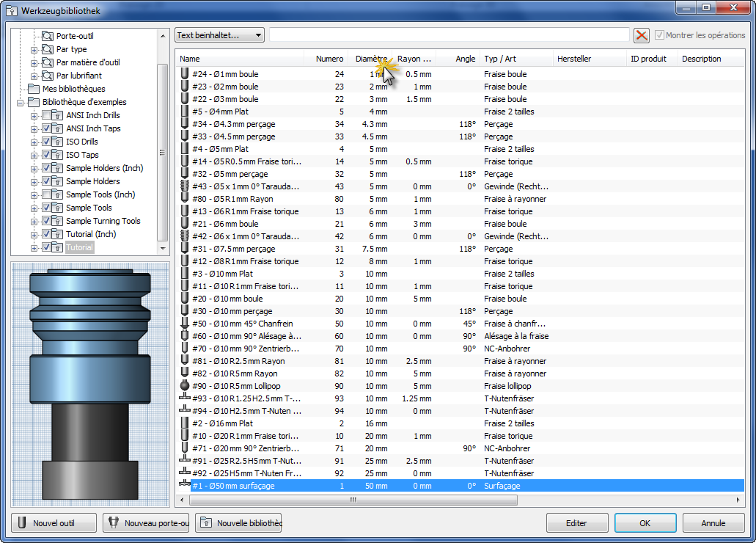
Task: Sort by the Name column header
Action: pyautogui.click(x=240, y=59)
